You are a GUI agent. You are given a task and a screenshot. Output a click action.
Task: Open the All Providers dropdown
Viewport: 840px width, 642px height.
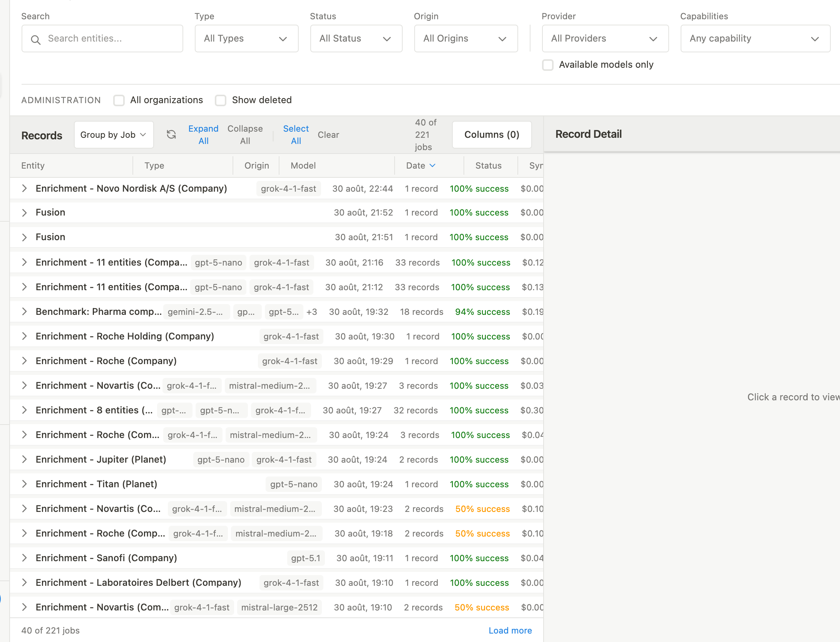pos(606,38)
